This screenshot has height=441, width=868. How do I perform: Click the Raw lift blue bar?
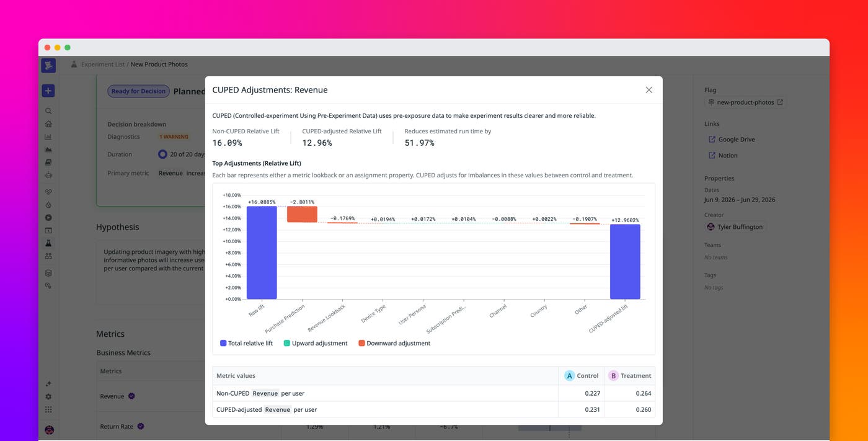[x=262, y=252]
